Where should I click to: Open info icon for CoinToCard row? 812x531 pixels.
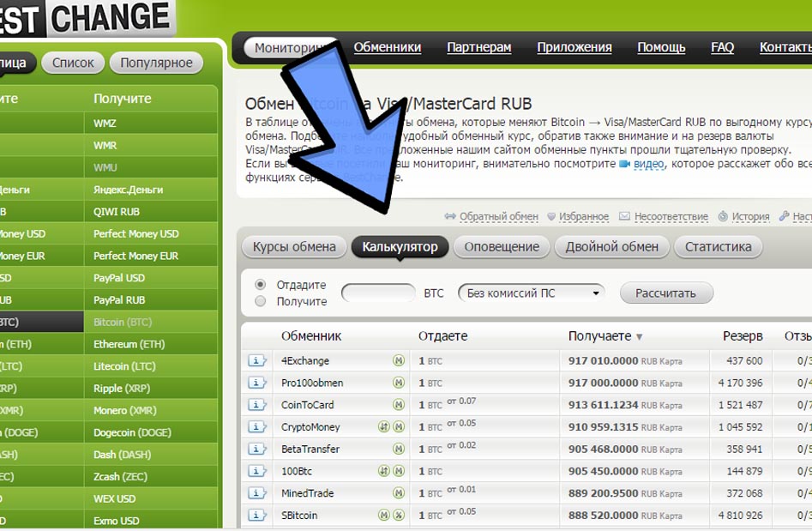click(x=257, y=405)
